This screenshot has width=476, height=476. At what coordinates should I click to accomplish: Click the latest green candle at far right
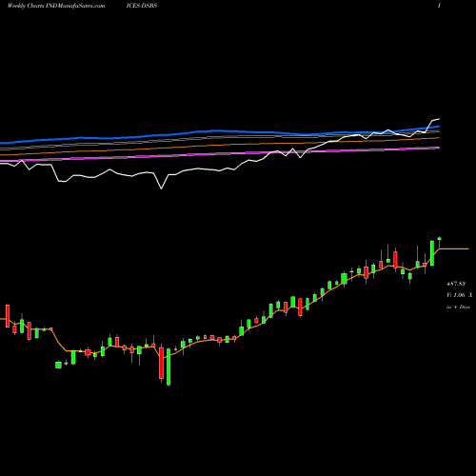439,239
